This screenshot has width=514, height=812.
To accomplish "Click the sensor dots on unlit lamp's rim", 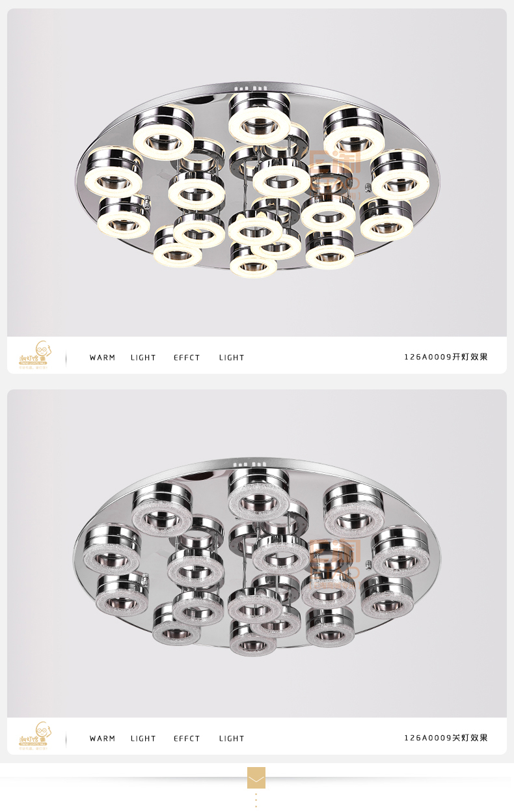I will pyautogui.click(x=250, y=464).
